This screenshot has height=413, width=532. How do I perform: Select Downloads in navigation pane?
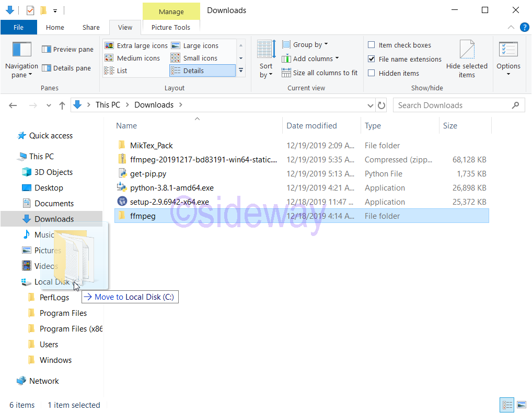[x=51, y=219]
